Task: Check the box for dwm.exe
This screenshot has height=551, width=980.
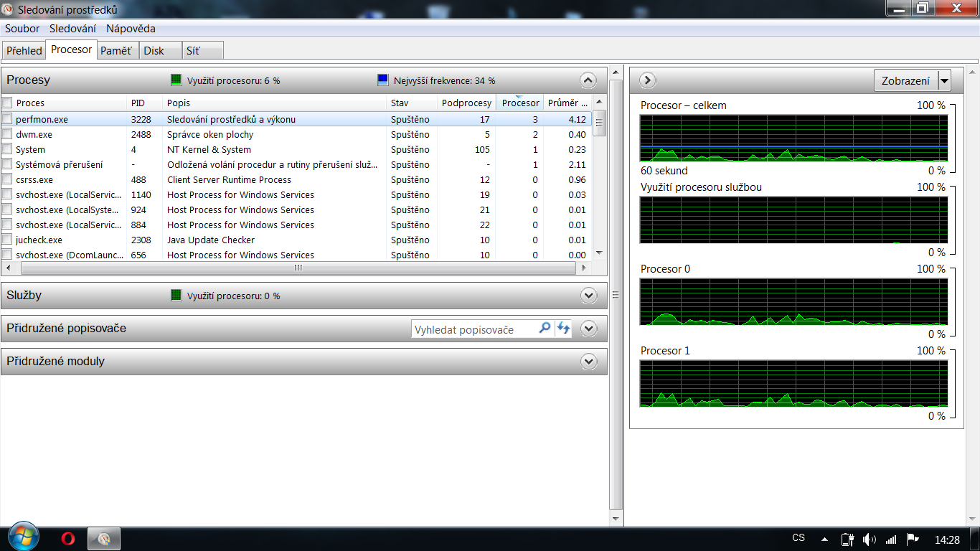Action: 7,134
